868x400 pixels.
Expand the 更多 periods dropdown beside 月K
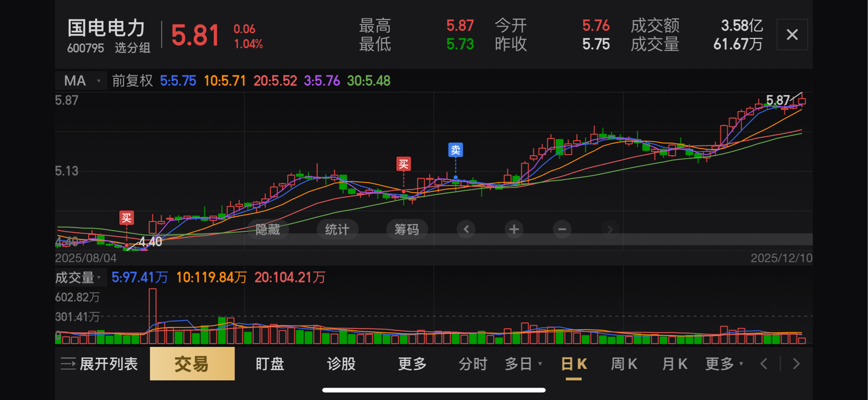point(724,364)
